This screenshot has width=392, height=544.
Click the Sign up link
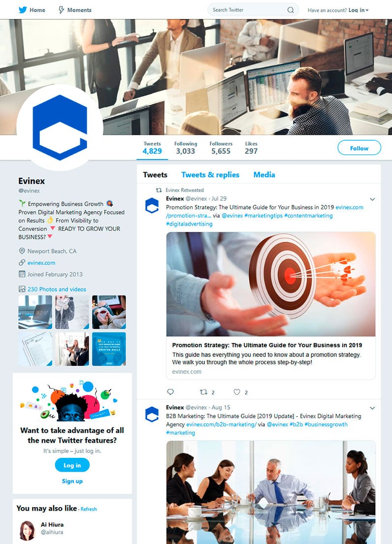click(x=72, y=481)
